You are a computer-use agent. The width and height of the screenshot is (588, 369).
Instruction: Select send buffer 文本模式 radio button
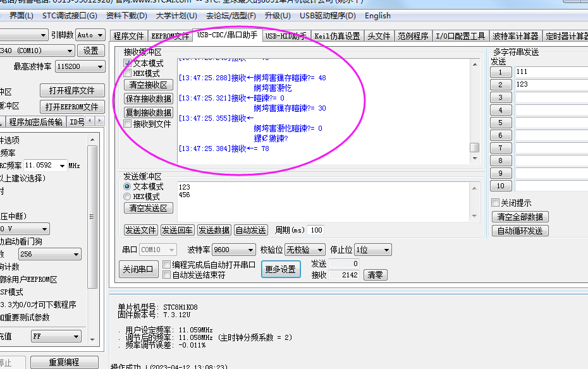pyautogui.click(x=127, y=186)
